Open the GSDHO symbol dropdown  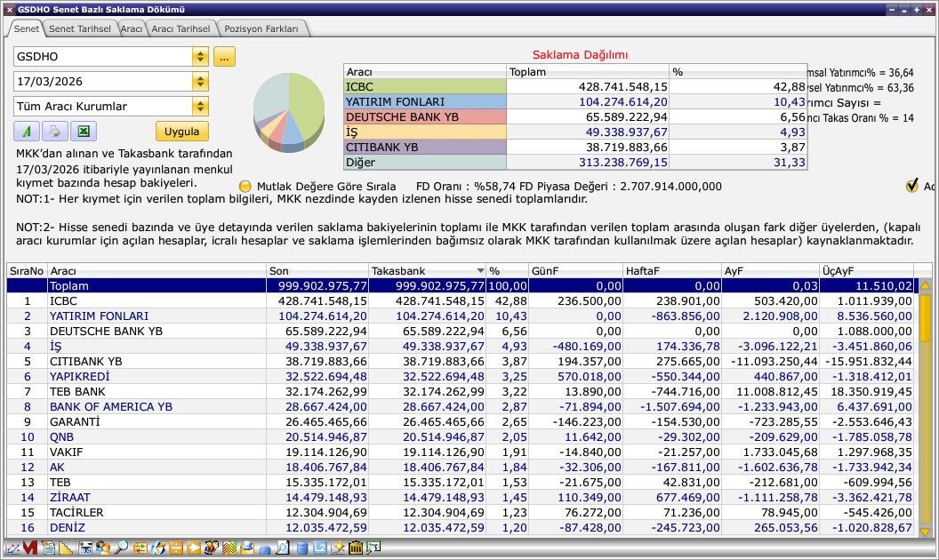click(x=200, y=57)
